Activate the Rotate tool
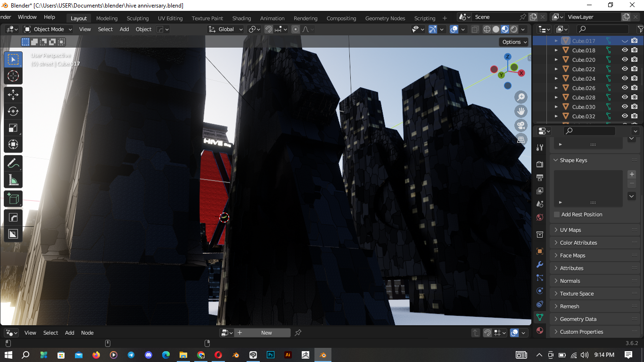Image resolution: width=644 pixels, height=362 pixels. point(13,111)
